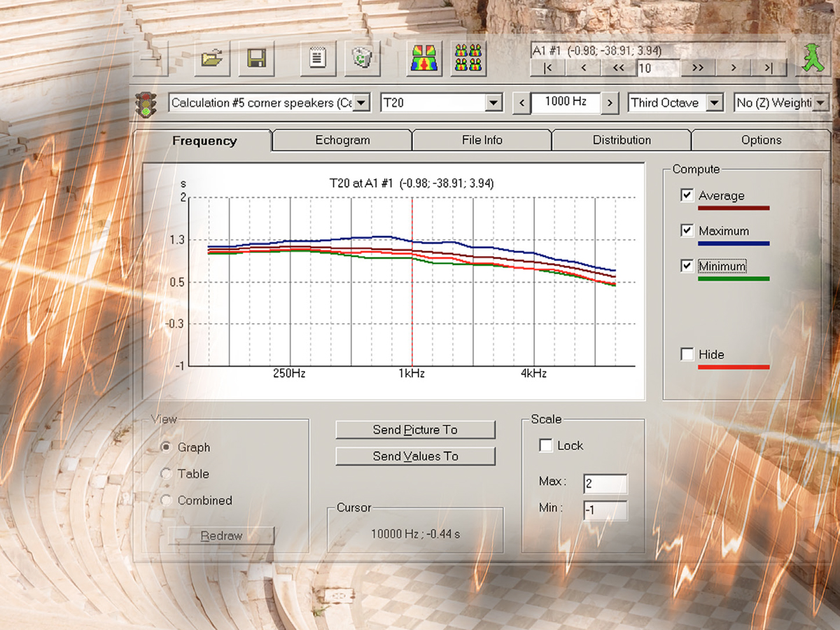Open the report notepad view
The image size is (840, 630).
coord(316,59)
